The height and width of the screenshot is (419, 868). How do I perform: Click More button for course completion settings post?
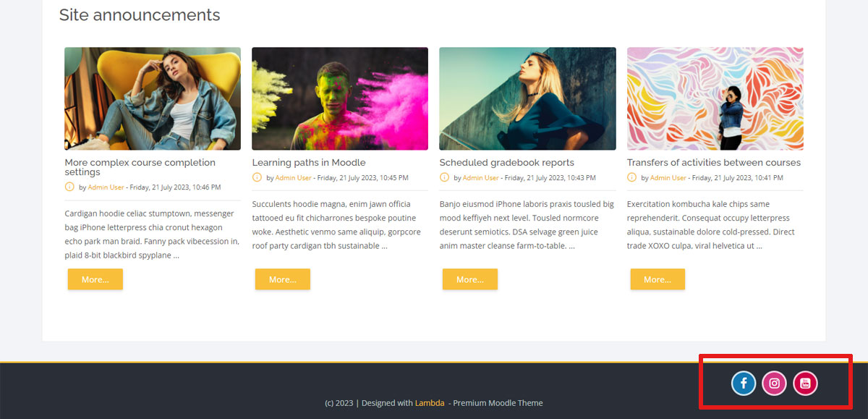click(x=95, y=279)
